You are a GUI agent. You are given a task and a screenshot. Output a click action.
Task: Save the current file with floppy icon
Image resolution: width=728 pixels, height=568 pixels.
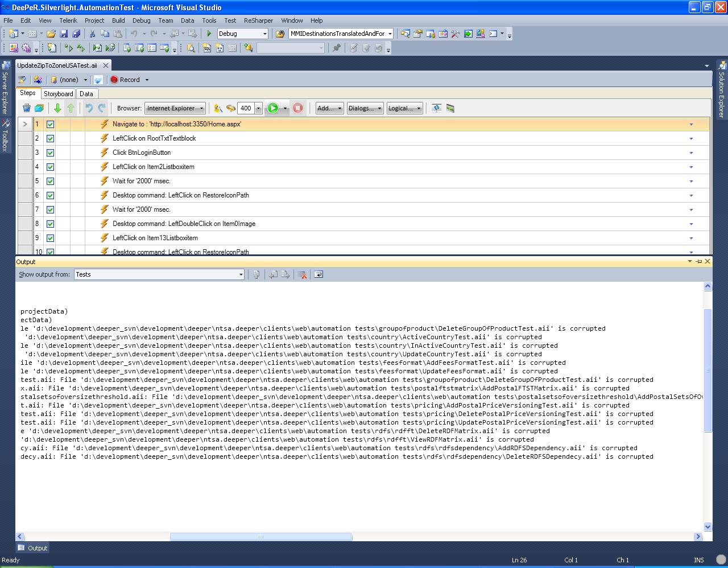(64, 34)
